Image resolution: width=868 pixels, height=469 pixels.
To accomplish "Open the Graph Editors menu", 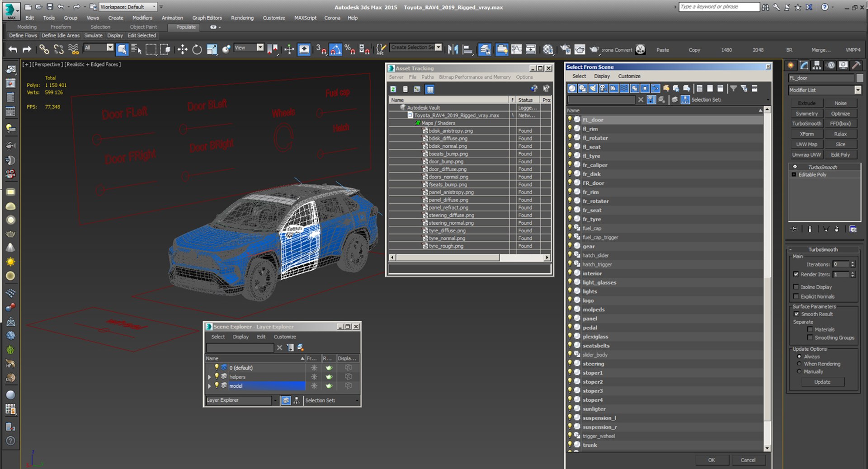I will pos(207,18).
